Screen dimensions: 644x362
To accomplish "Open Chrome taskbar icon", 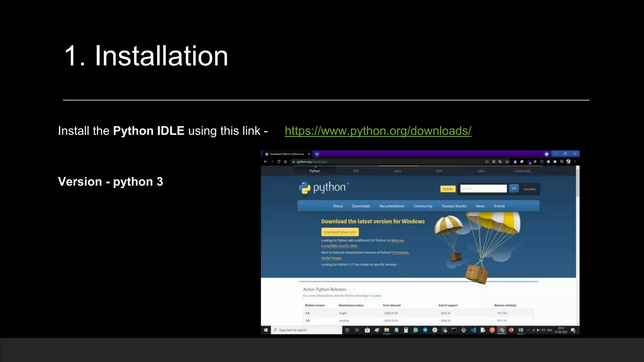I will click(x=502, y=330).
